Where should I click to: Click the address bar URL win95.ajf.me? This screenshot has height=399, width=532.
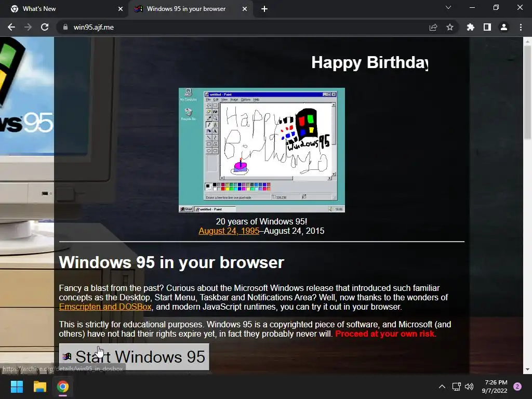(94, 27)
